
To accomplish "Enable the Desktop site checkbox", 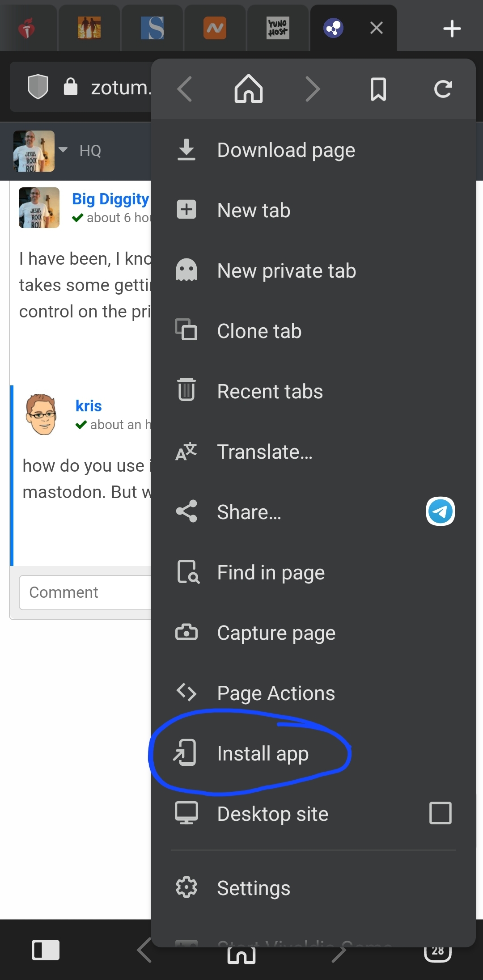I will click(x=440, y=813).
